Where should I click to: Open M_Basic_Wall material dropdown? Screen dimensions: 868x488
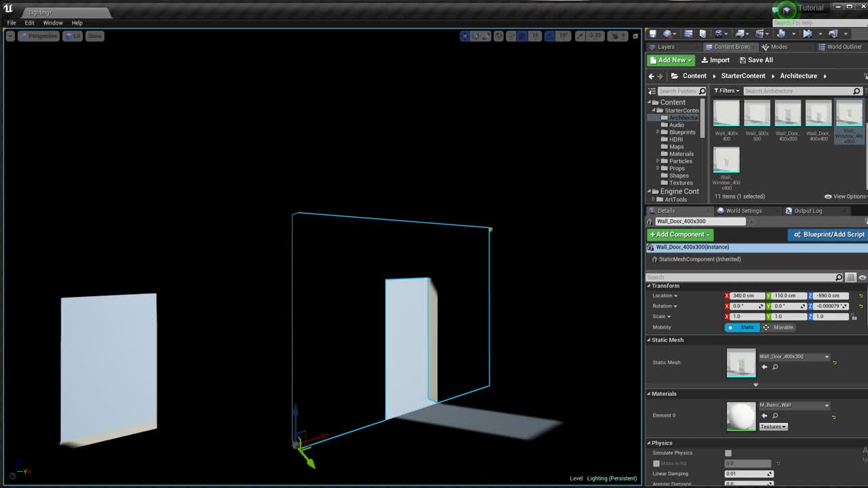(x=794, y=405)
